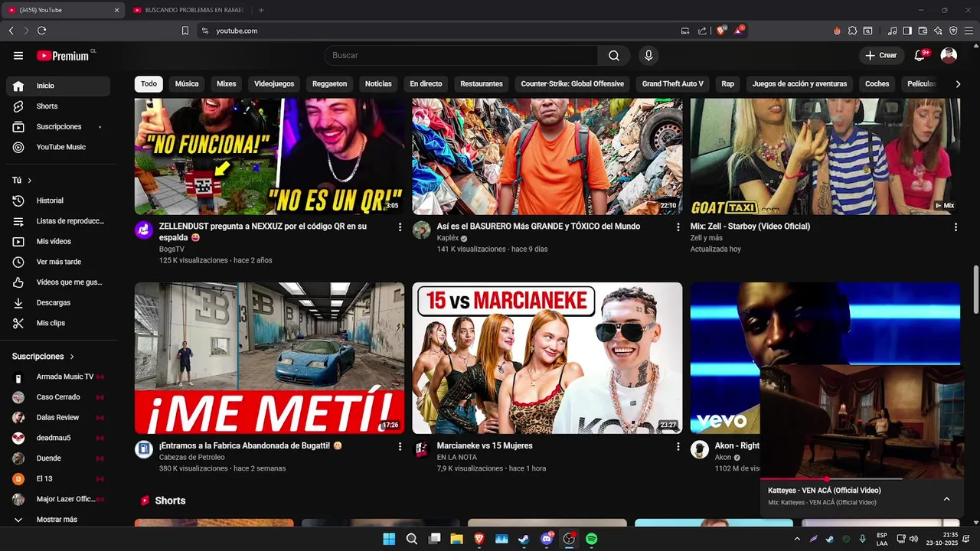980x551 pixels.
Task: Open Descargas in the sidebar
Action: 58,302
